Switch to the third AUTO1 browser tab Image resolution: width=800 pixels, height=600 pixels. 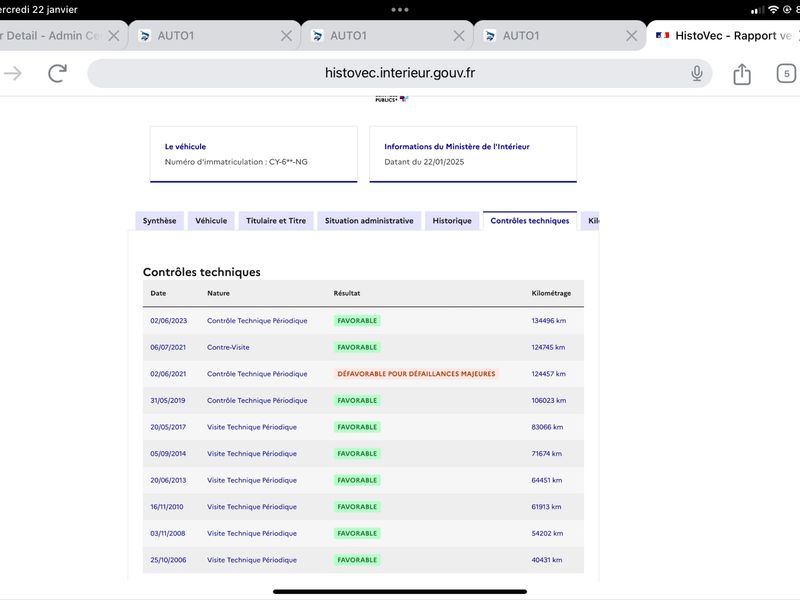(559, 36)
